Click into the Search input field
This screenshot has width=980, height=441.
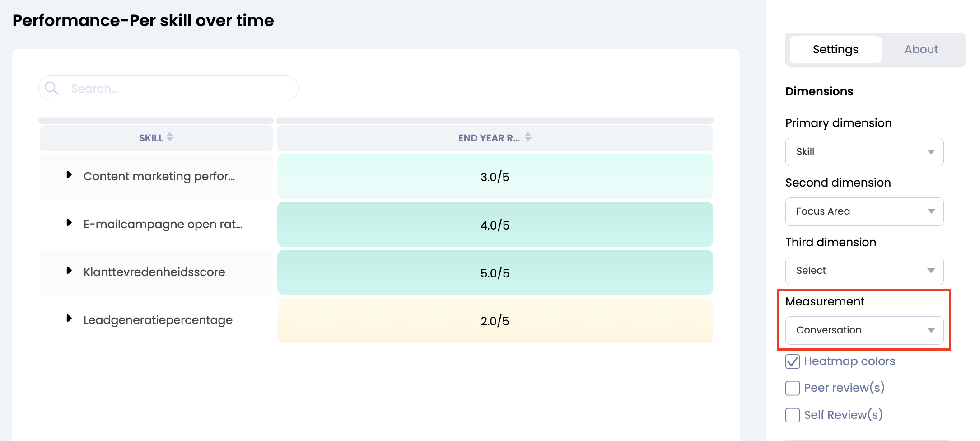(x=181, y=89)
